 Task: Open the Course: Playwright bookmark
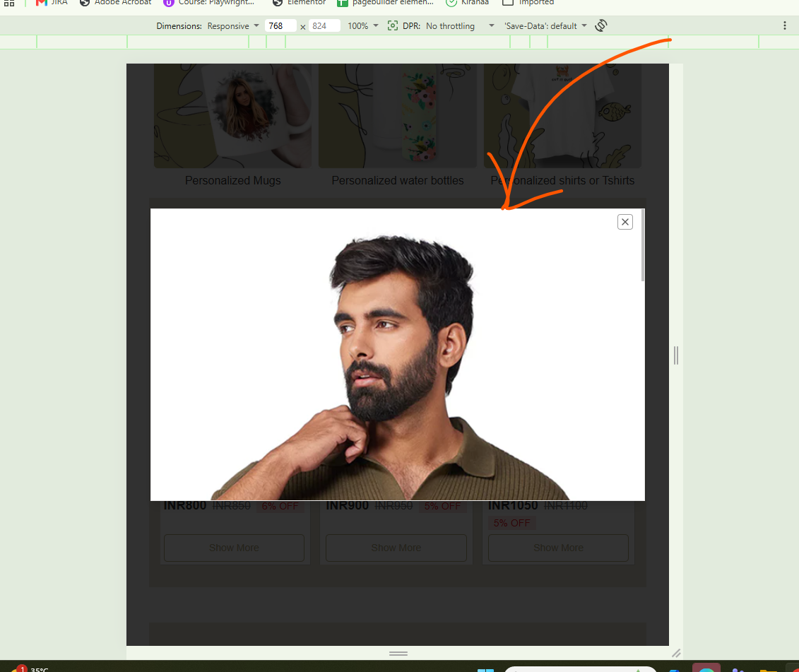[x=208, y=3]
